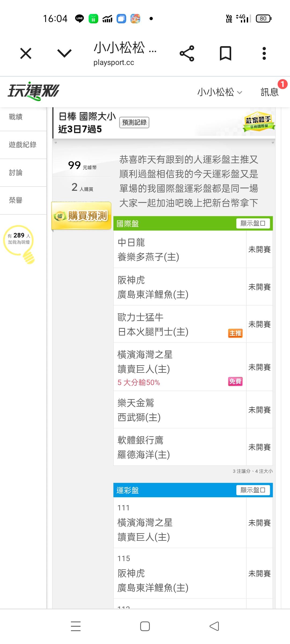Bookmark this page with the bookmark icon
Screen dimensions: 290x644
(225, 53)
